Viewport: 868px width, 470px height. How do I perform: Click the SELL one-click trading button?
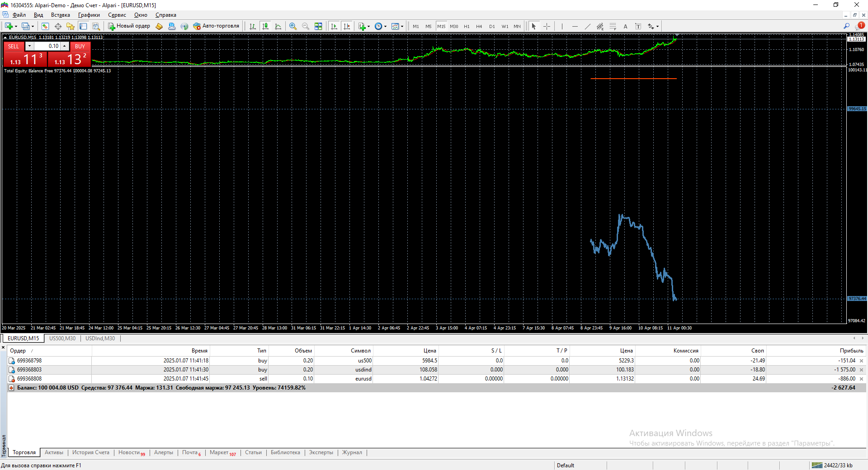(14, 46)
